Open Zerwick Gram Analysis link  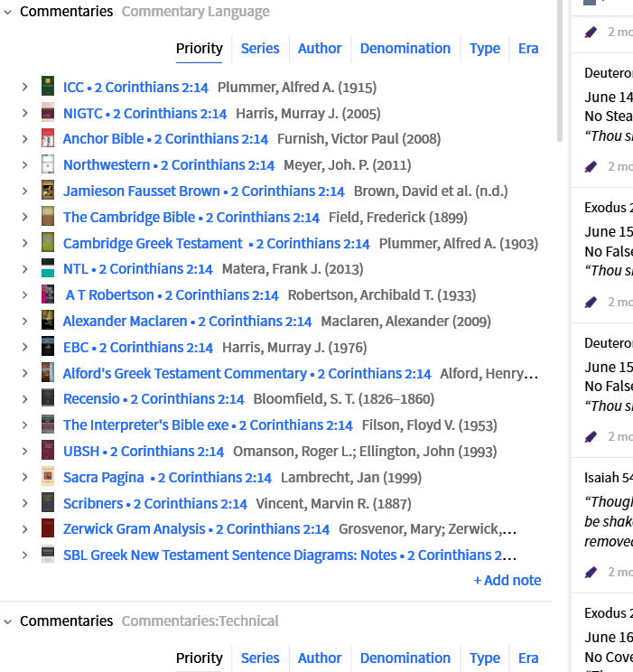point(196,529)
